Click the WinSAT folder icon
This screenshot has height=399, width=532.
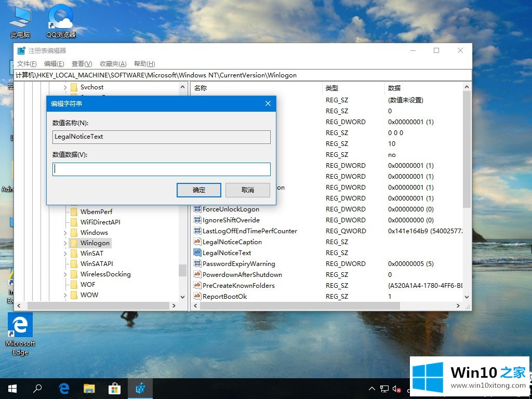tap(74, 254)
